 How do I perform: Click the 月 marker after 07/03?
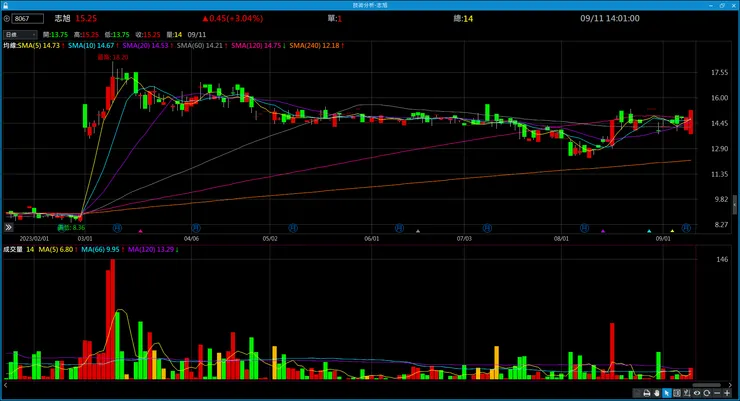point(487,228)
